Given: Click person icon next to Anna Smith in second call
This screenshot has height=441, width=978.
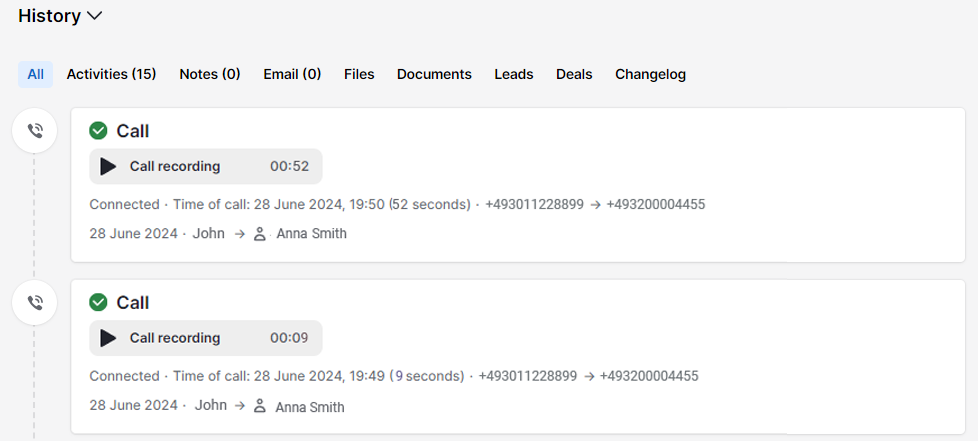Looking at the screenshot, I should (x=260, y=406).
